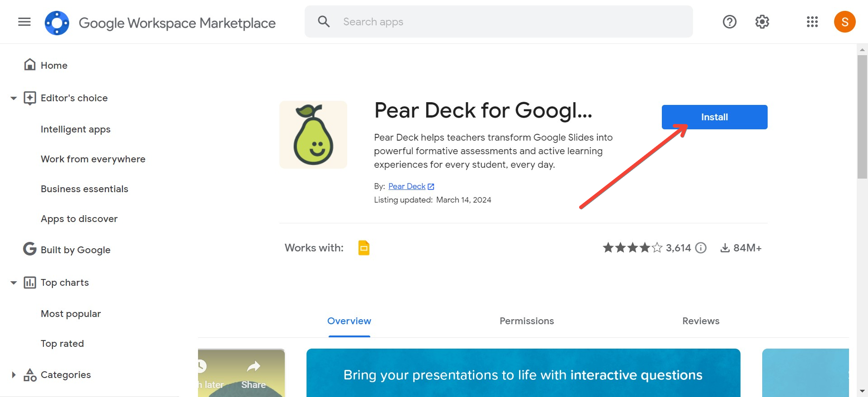
Task: Click the page vertical scrollbar
Action: pyautogui.click(x=862, y=118)
